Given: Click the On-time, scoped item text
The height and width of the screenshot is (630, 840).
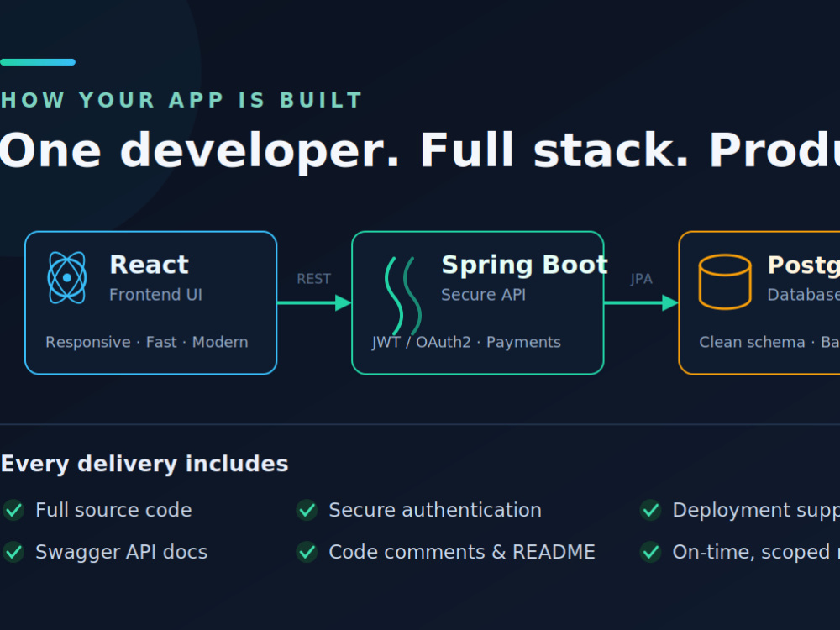Looking at the screenshot, I should click(756, 553).
